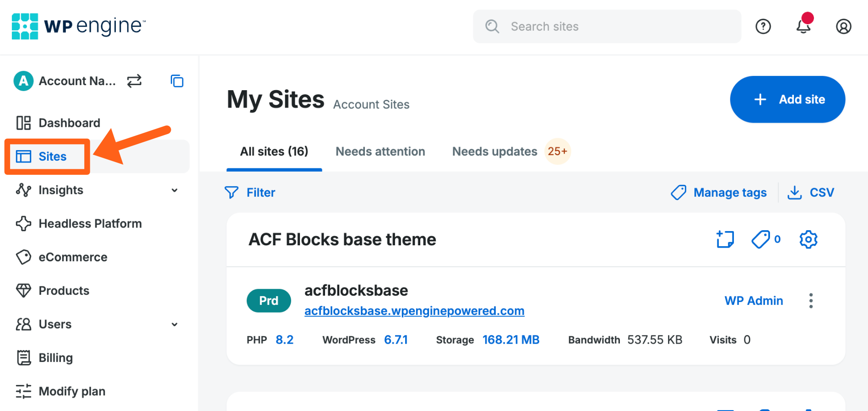The height and width of the screenshot is (411, 868).
Task: Open the user profile icon
Action: tap(843, 27)
